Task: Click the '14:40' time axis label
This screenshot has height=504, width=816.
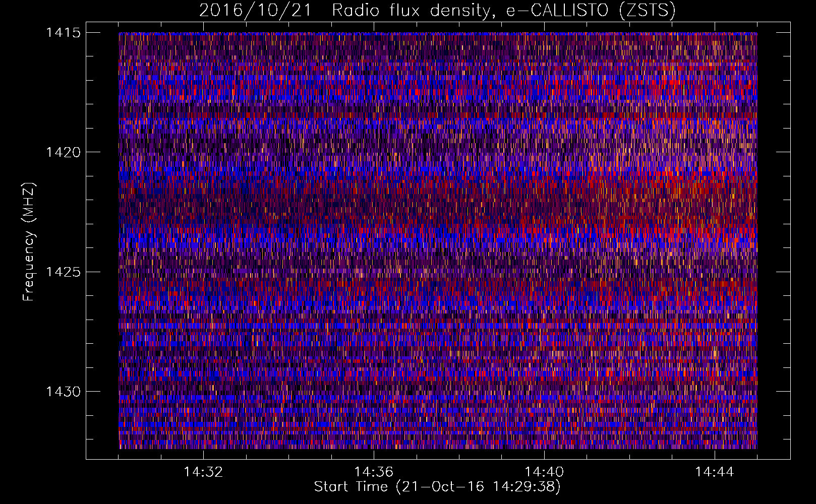Action: (x=544, y=472)
